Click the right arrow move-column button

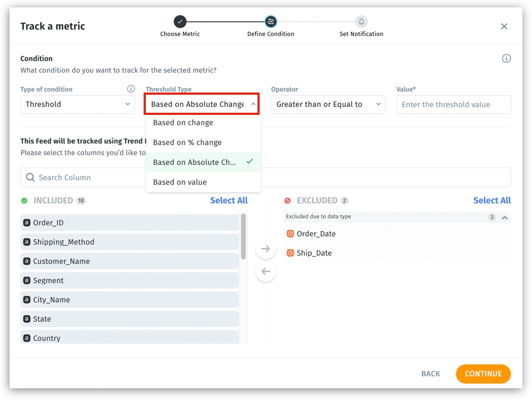tap(265, 249)
